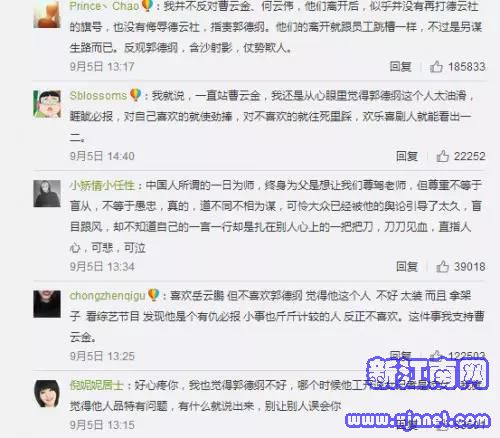
Task: Like 小矫情小任性's comment with 39018 likes
Action: pyautogui.click(x=442, y=267)
